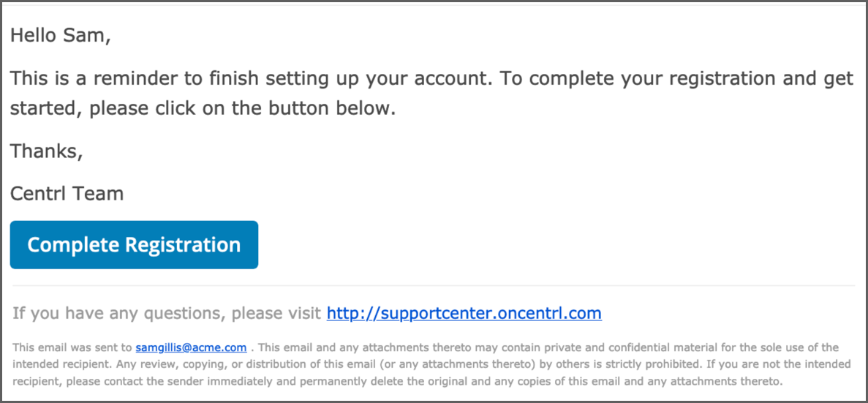Click the 'Thanks,' sign-off line
The image size is (868, 403).
click(x=47, y=151)
